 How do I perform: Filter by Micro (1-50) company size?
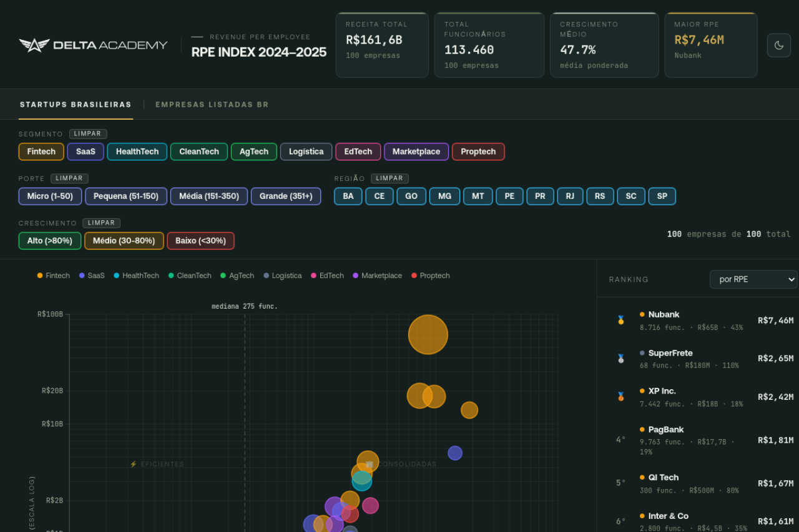pos(50,196)
